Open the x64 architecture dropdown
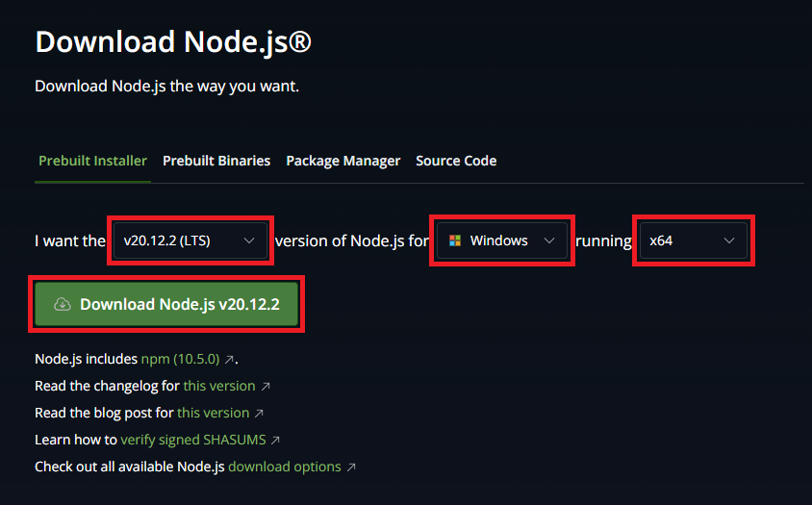This screenshot has height=505, width=812. tap(694, 240)
